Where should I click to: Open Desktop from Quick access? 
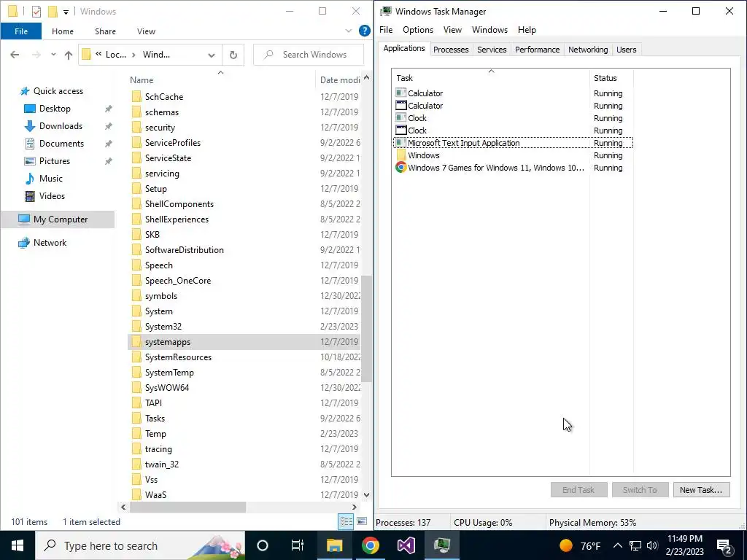pos(55,109)
